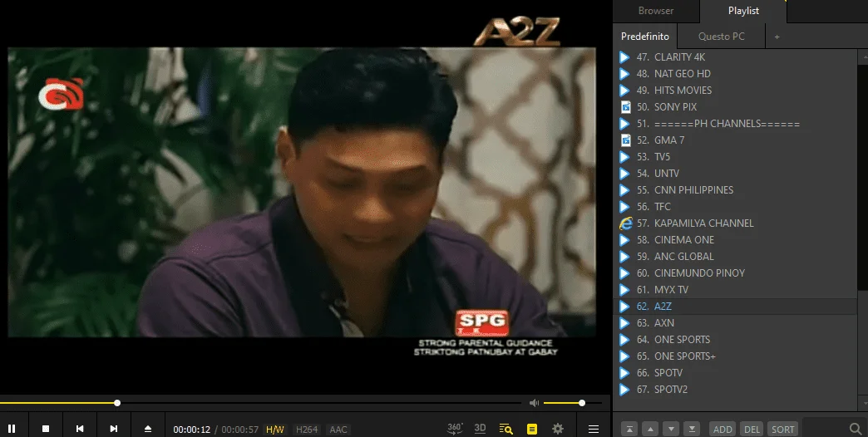Select UNTV in the playlist
The height and width of the screenshot is (437, 868).
[735, 173]
